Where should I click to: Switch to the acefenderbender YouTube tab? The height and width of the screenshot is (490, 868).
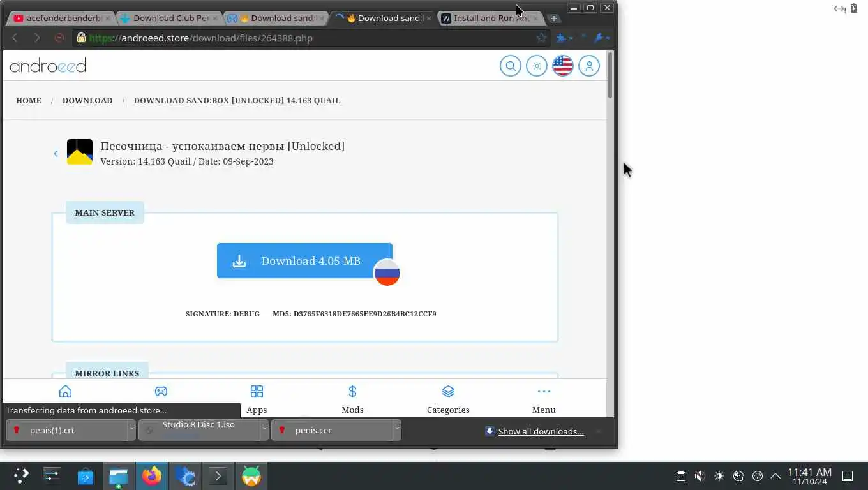[62, 18]
